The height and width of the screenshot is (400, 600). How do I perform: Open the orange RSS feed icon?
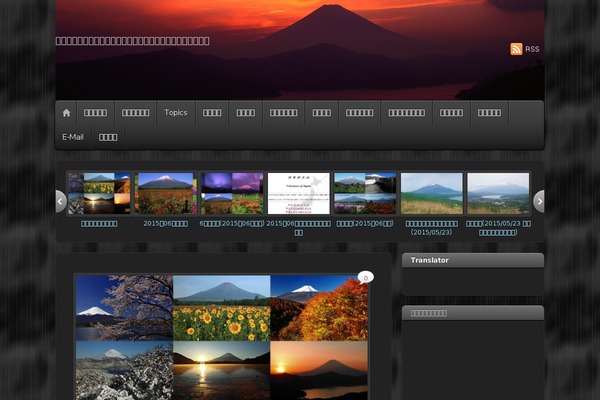[516, 49]
